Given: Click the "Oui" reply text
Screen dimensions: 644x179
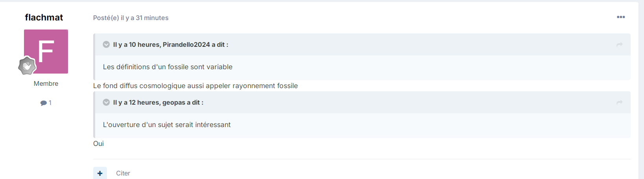Looking at the screenshot, I should [x=98, y=144].
